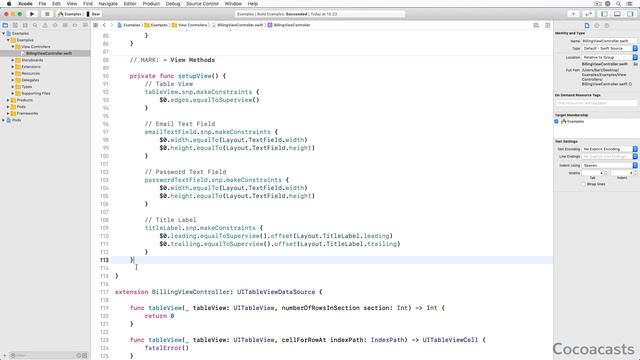Click reveal-in-Finder arrow beside full path

(631, 84)
